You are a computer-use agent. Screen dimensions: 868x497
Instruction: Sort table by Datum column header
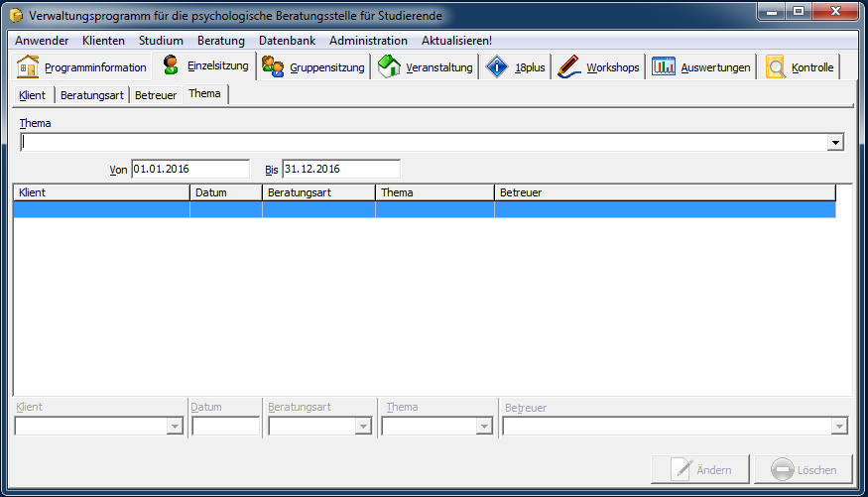225,192
